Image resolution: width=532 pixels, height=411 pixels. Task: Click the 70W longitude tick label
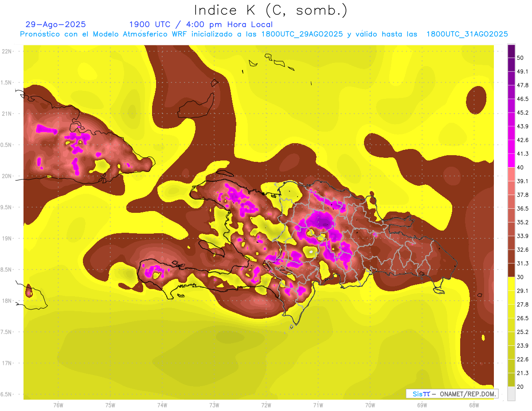click(x=370, y=405)
